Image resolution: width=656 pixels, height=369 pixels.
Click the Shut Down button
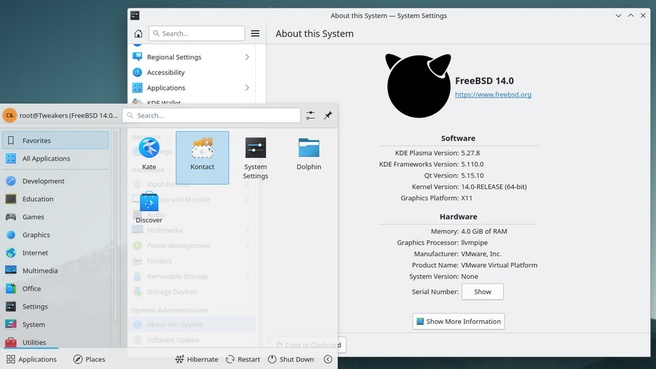(x=291, y=359)
